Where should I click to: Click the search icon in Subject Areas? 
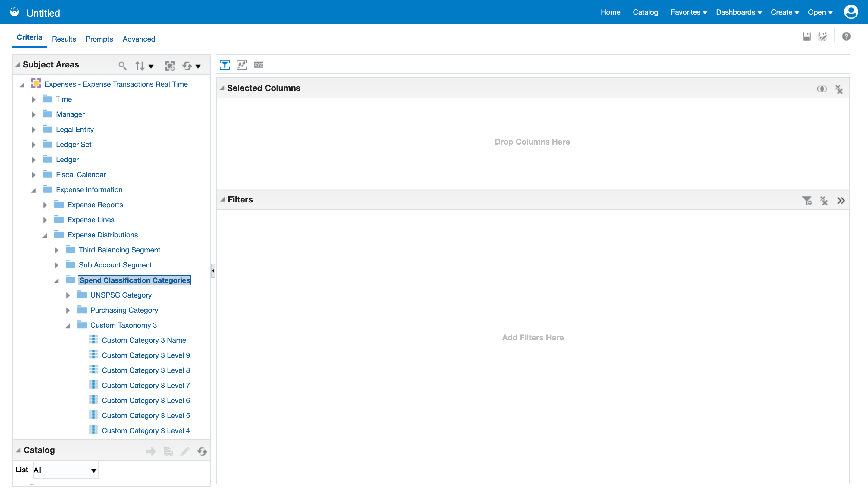(x=122, y=65)
